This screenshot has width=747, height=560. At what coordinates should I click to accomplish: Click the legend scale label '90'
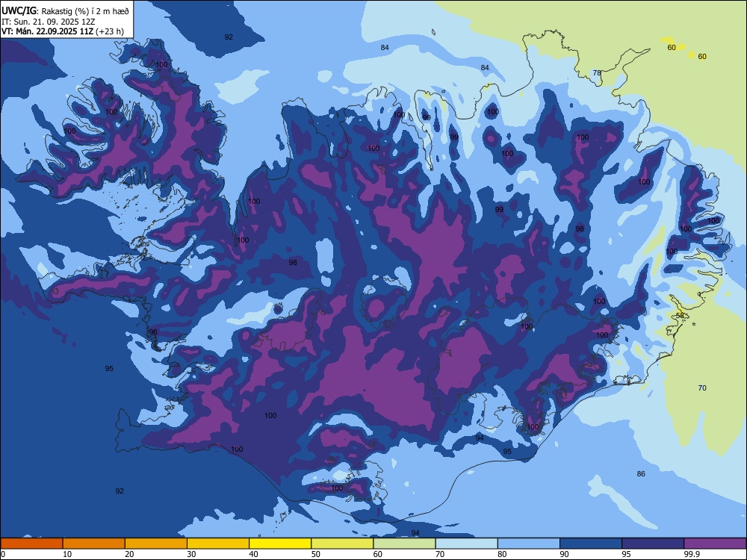pos(565,554)
